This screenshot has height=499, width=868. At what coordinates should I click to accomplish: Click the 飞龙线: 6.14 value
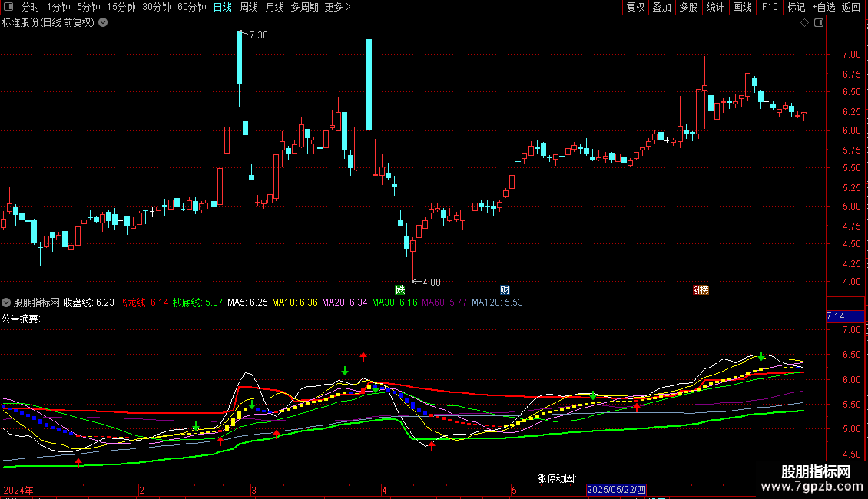[x=144, y=302]
